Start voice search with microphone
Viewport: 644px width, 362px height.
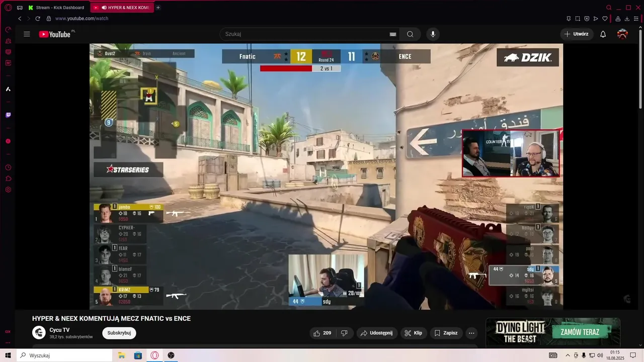[x=433, y=34]
